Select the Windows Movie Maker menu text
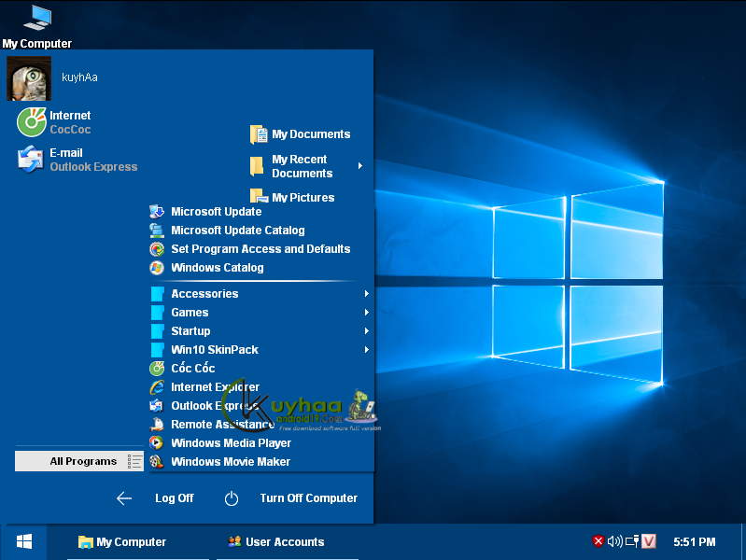The image size is (746, 560). (231, 461)
